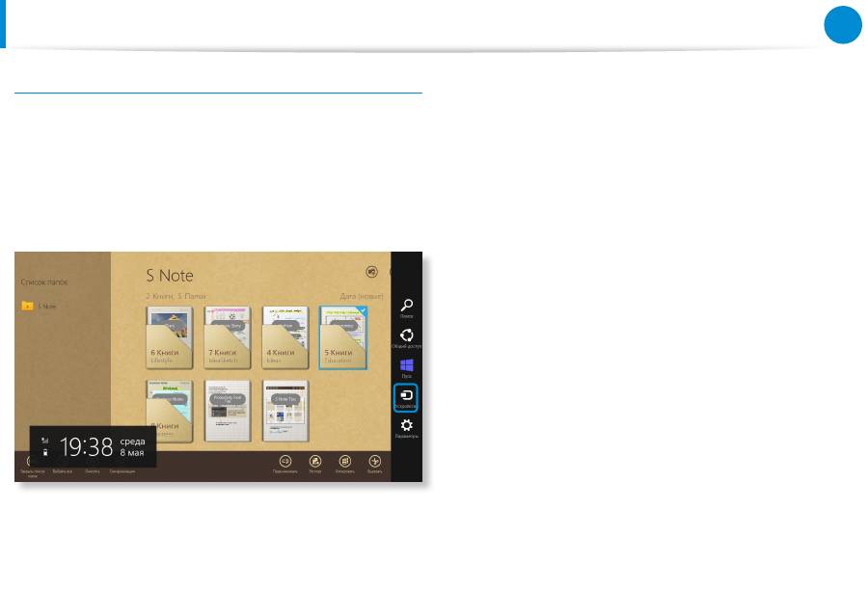The height and width of the screenshot is (616, 868).
Task: Click the Copy (Копировать) app bar icon
Action: click(345, 462)
